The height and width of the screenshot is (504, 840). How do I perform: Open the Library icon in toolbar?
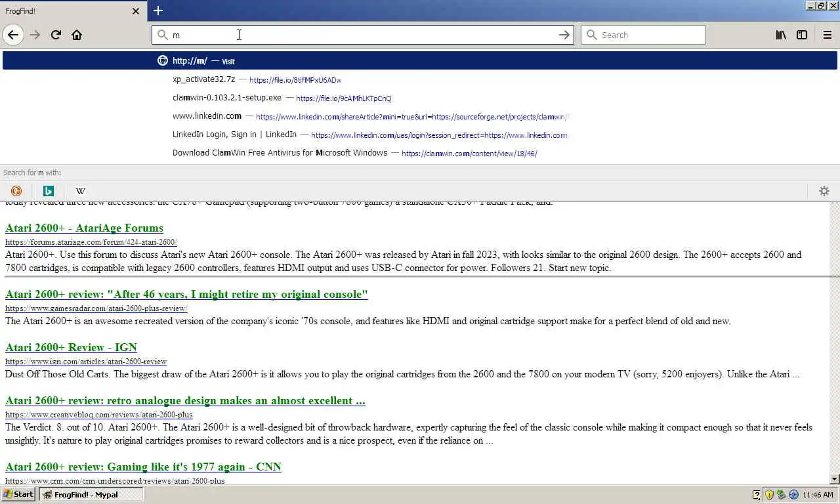click(x=781, y=35)
